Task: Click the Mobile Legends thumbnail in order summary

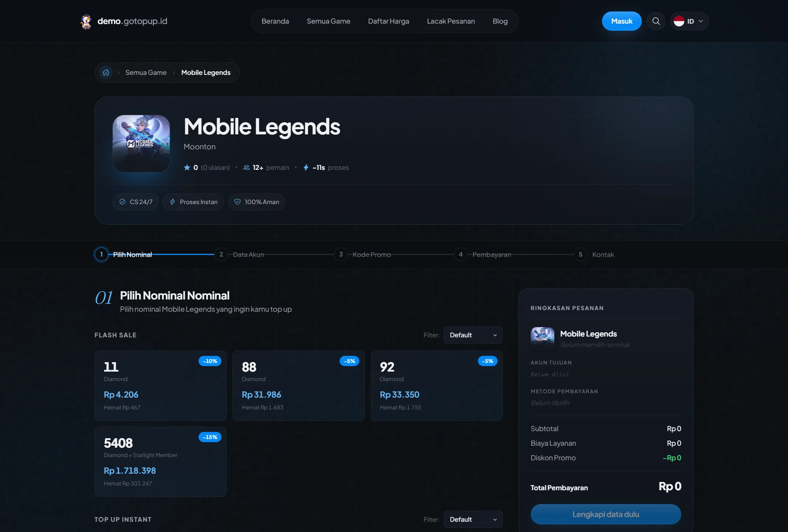Action: [542, 339]
